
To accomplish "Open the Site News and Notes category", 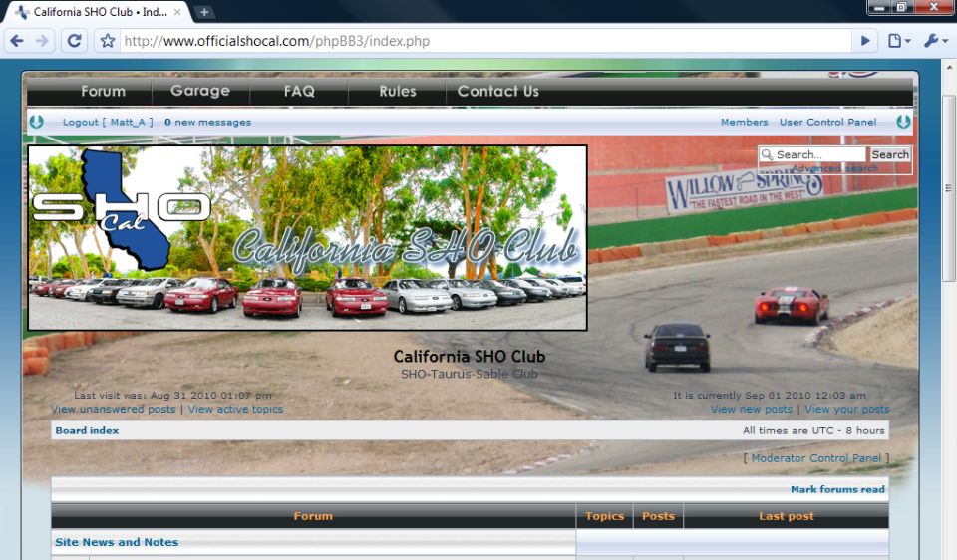I will pos(117,542).
